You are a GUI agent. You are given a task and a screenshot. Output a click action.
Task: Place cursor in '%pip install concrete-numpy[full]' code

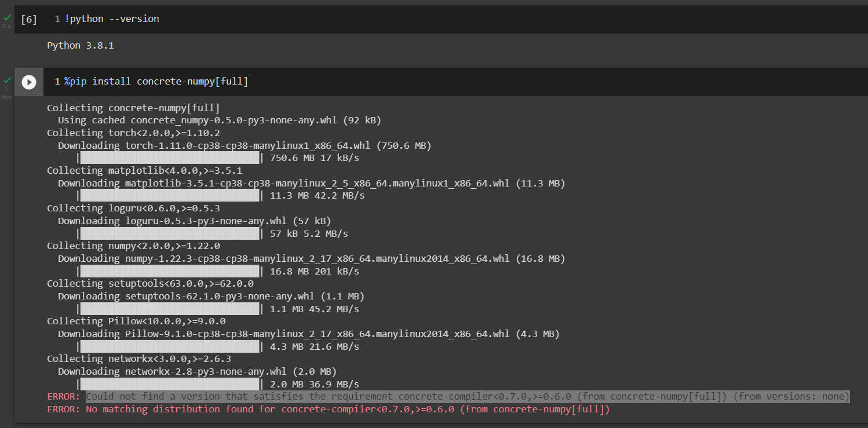click(x=156, y=82)
